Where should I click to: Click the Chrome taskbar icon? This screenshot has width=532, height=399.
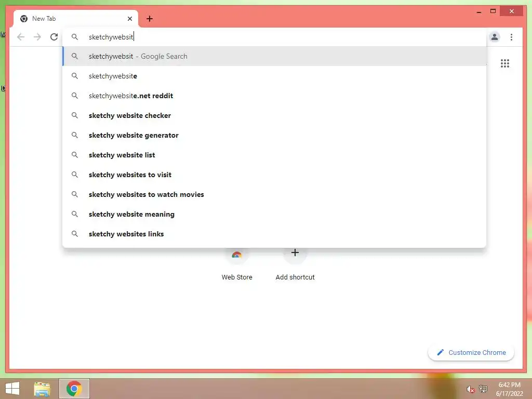click(x=74, y=389)
